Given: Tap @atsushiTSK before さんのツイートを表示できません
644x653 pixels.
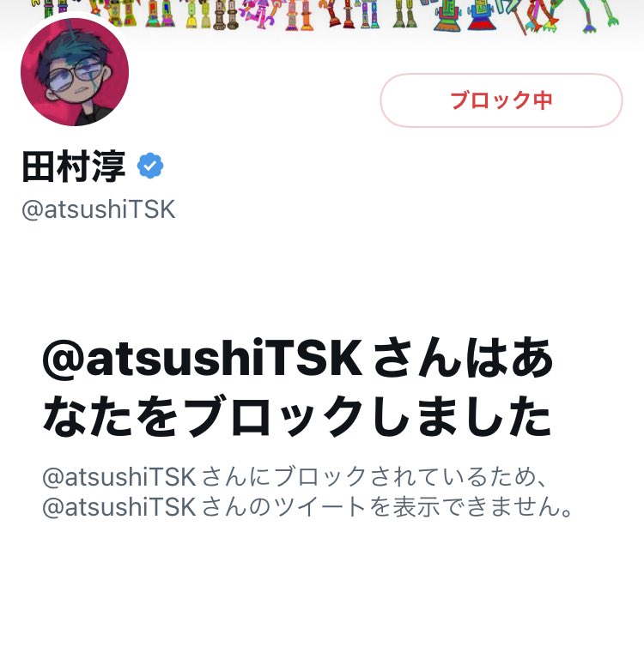Looking at the screenshot, I should tap(119, 507).
